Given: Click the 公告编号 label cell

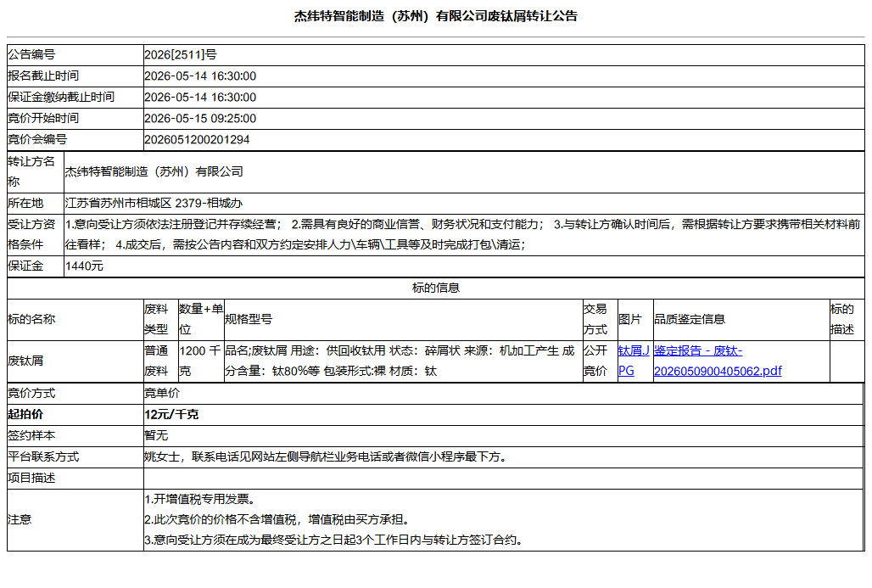Looking at the screenshot, I should (75, 54).
